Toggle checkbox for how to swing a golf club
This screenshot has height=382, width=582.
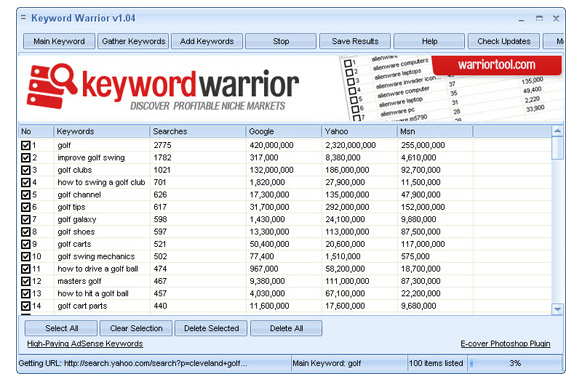pyautogui.click(x=26, y=182)
